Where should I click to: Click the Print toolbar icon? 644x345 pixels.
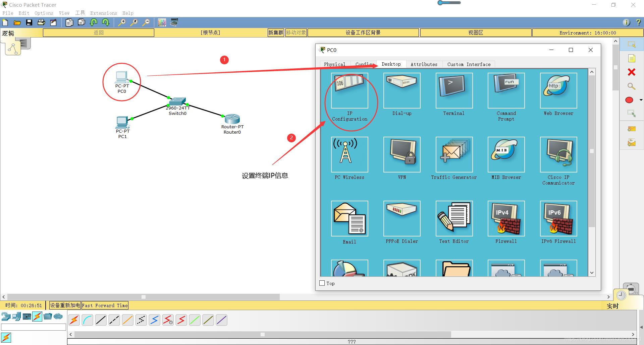point(41,22)
